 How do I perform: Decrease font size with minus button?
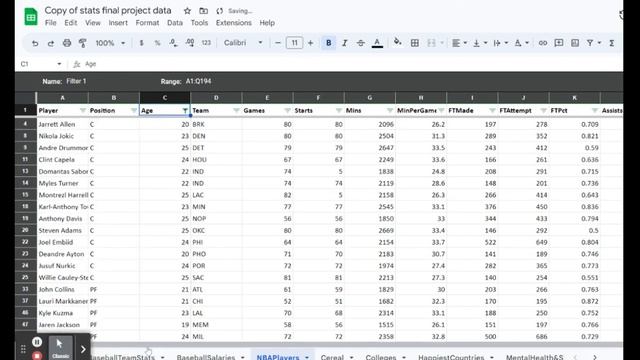click(278, 43)
